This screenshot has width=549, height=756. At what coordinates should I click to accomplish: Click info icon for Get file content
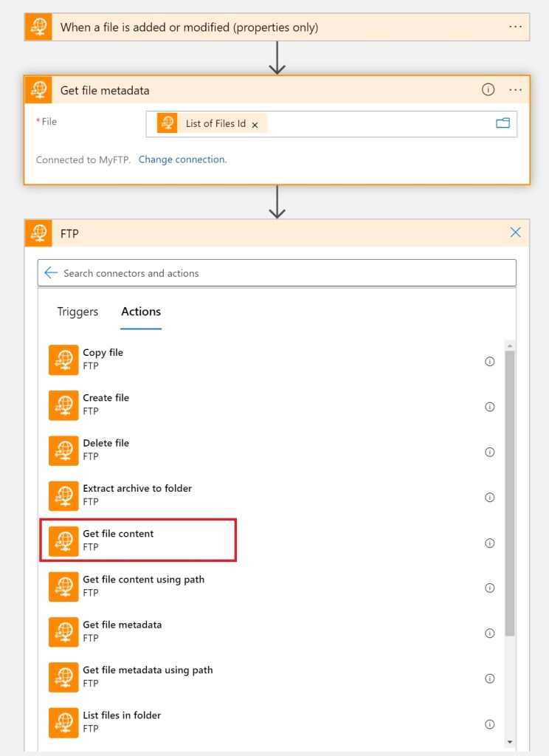(x=489, y=543)
